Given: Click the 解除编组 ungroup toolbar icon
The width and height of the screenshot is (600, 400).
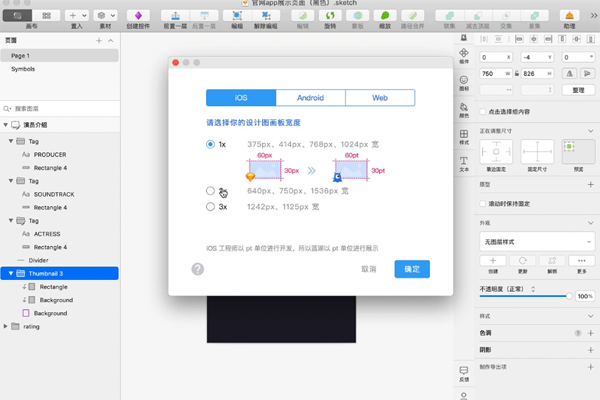Looking at the screenshot, I should point(266,16).
